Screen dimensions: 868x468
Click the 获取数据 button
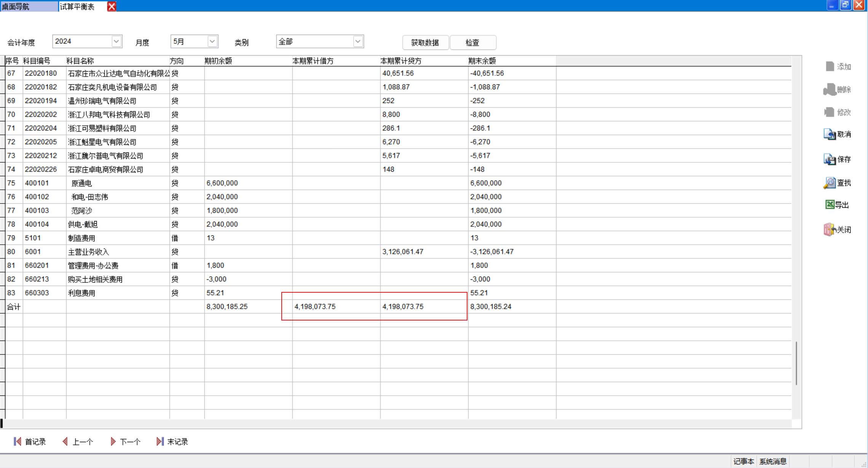425,43
